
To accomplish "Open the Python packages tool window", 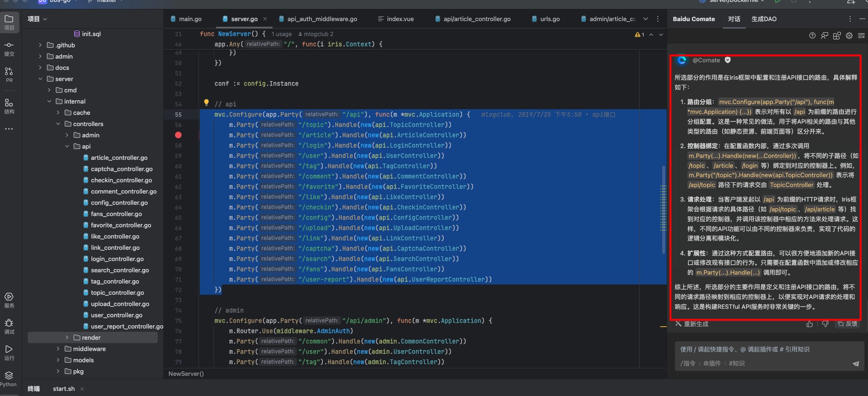I will click(9, 379).
